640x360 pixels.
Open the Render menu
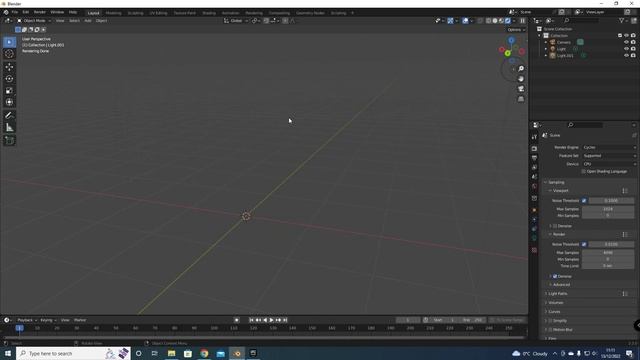click(40, 12)
